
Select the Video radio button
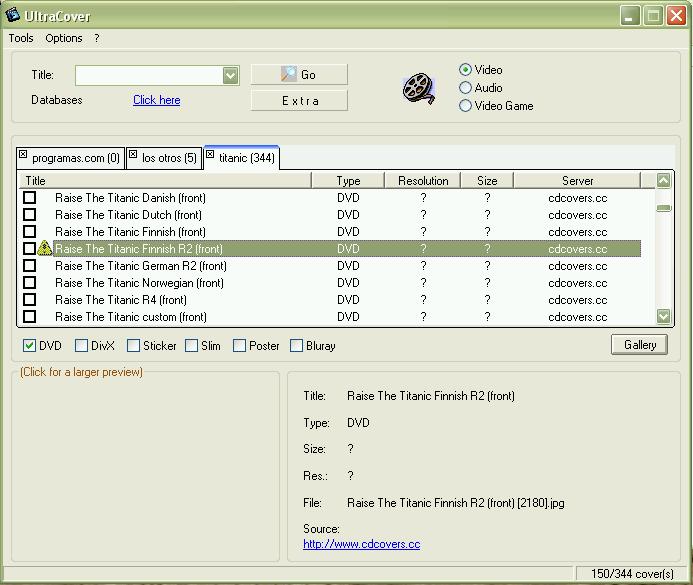[x=465, y=70]
